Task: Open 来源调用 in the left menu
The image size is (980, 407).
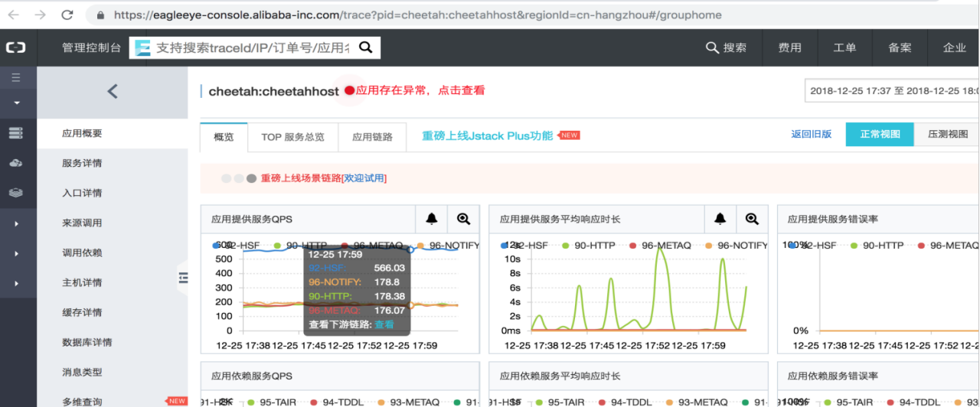Action: (82, 223)
